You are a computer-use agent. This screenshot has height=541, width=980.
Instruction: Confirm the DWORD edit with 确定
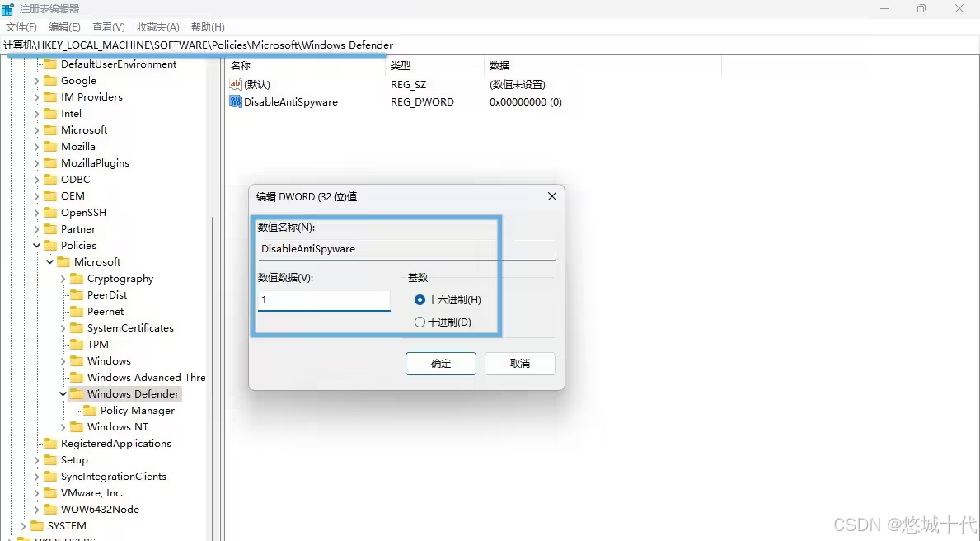coord(441,364)
